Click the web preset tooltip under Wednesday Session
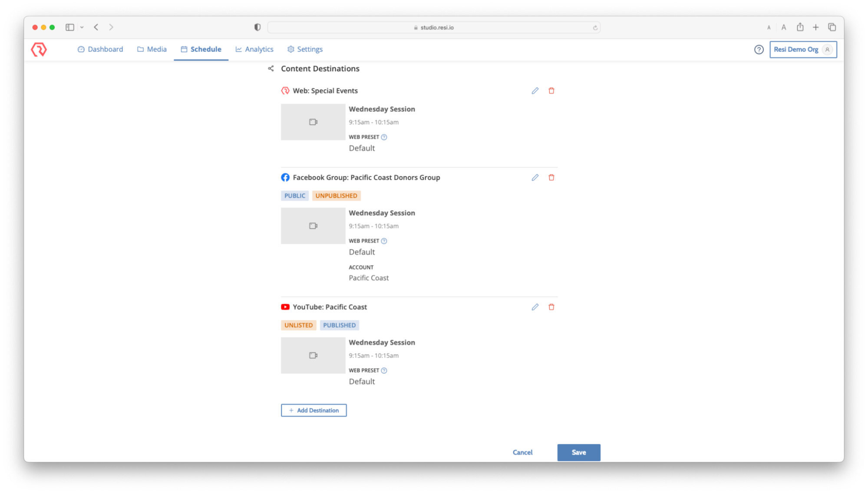The width and height of the screenshot is (868, 494). pos(384,137)
